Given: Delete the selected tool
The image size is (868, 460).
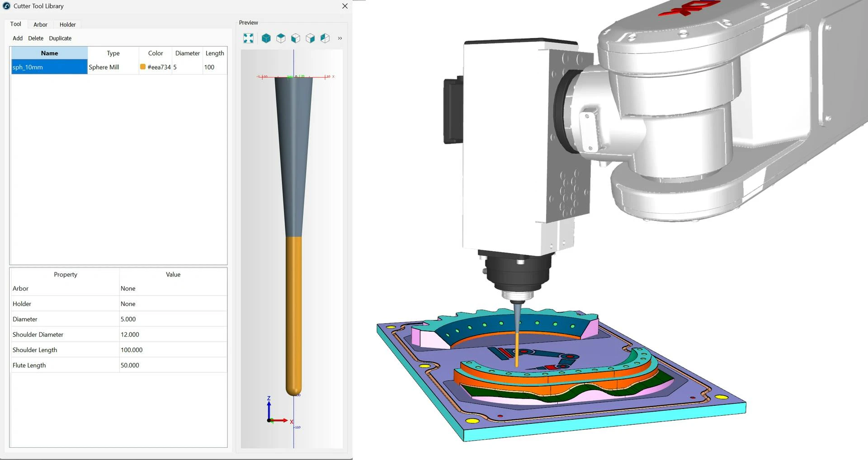Looking at the screenshot, I should click(x=36, y=38).
